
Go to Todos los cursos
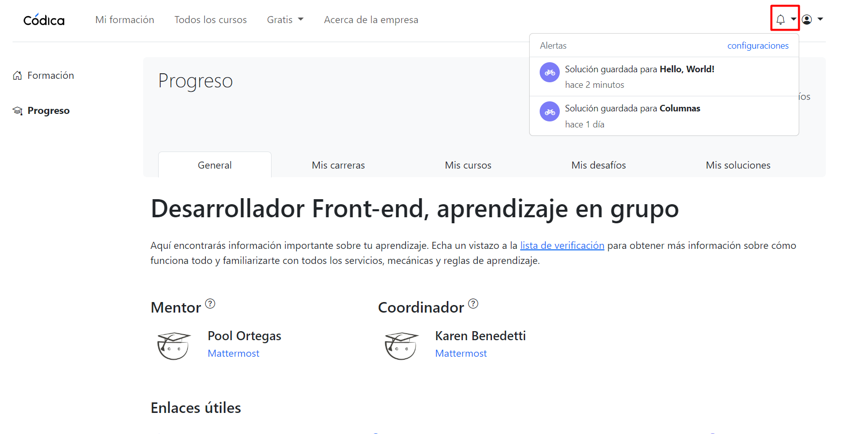coord(210,20)
